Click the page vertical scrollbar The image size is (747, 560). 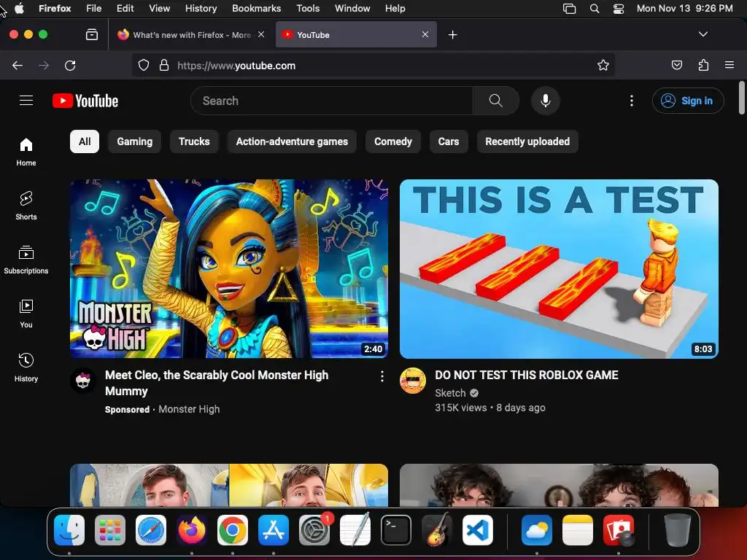pyautogui.click(x=742, y=98)
